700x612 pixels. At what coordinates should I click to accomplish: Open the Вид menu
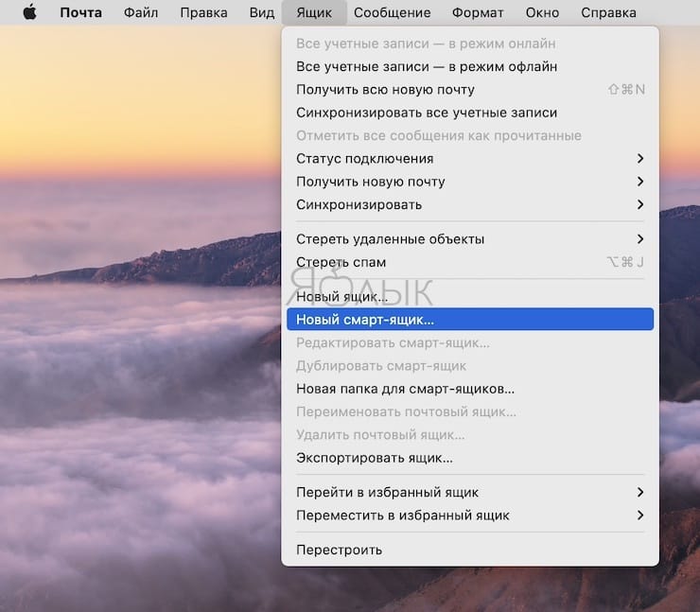coord(262,12)
